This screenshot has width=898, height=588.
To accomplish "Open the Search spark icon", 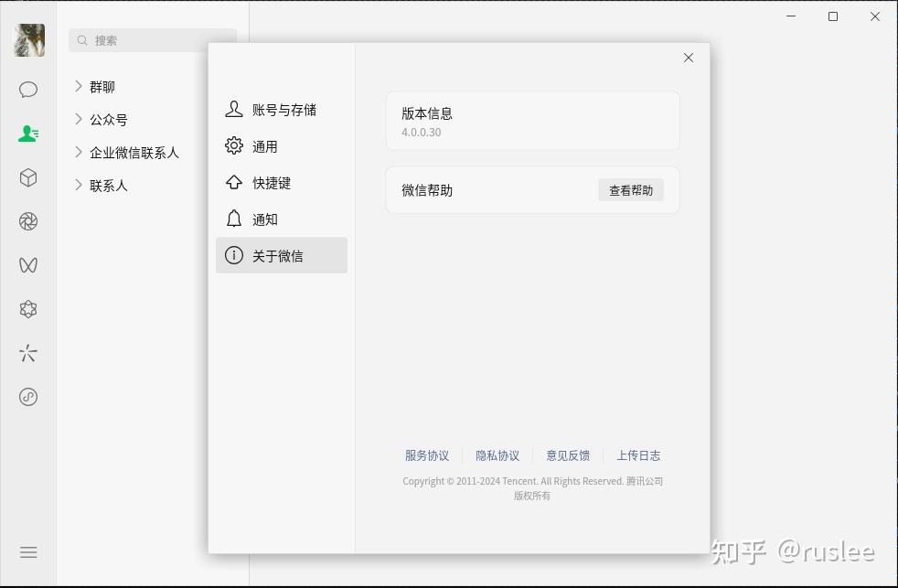I will (28, 353).
